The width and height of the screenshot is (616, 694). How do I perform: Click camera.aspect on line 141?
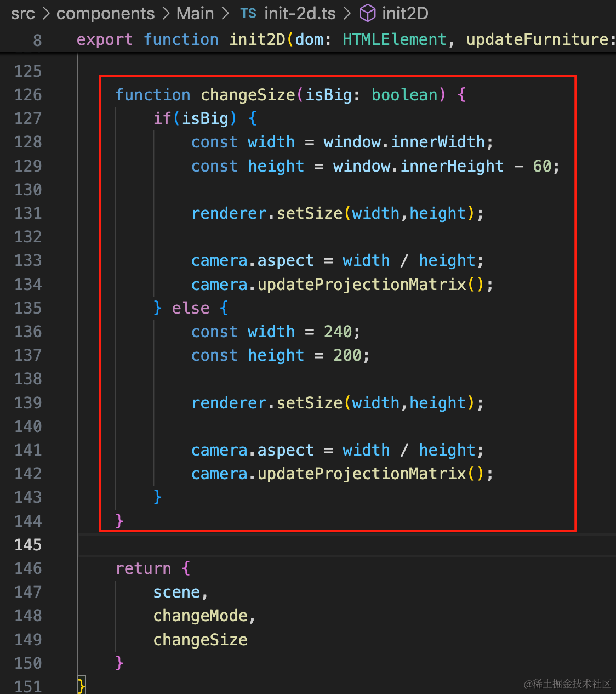[253, 450]
